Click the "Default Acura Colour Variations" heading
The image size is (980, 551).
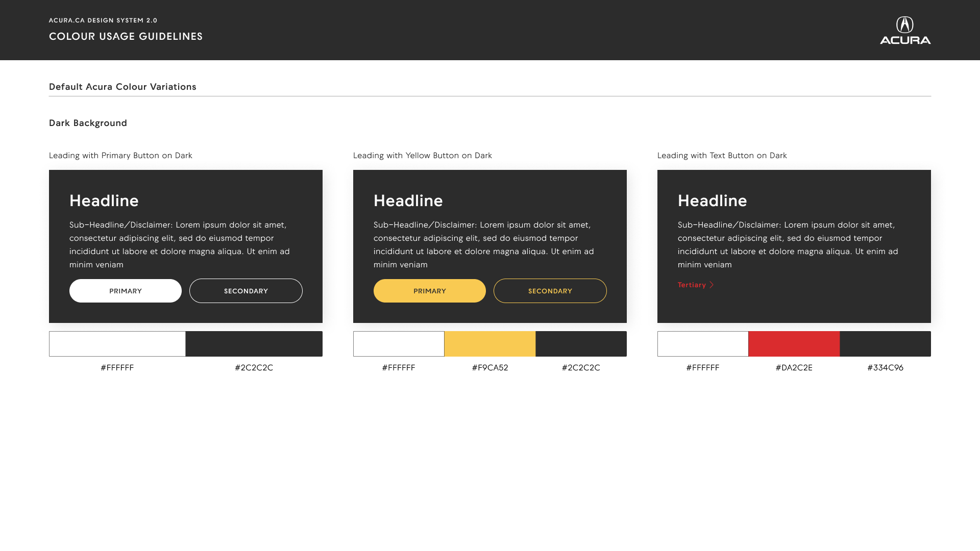122,87
